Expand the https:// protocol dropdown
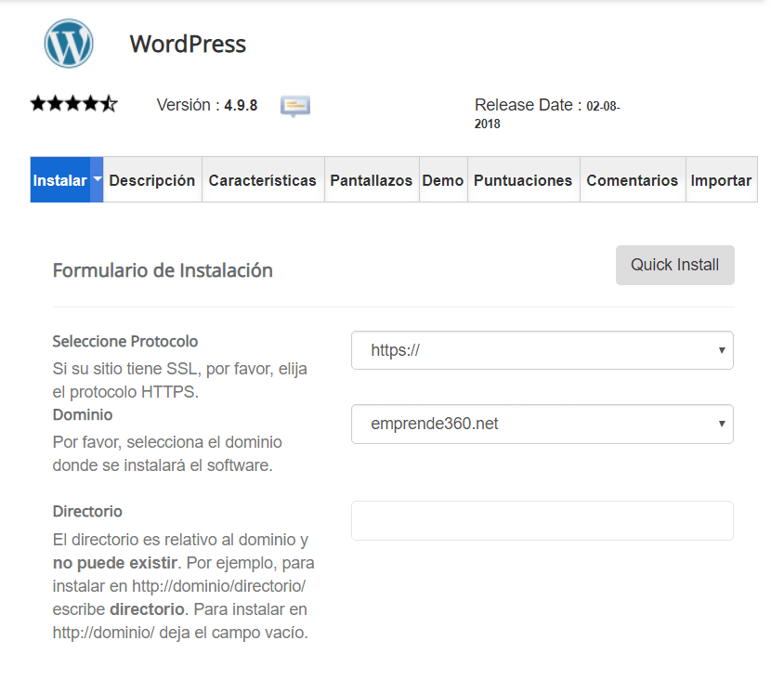The width and height of the screenshot is (784, 680). point(542,350)
